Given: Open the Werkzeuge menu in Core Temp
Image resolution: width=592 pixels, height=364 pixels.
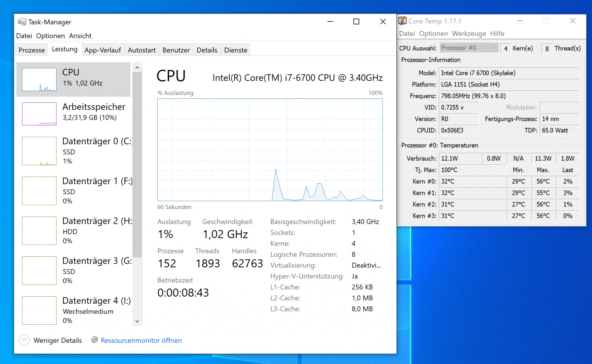Looking at the screenshot, I should 469,34.
